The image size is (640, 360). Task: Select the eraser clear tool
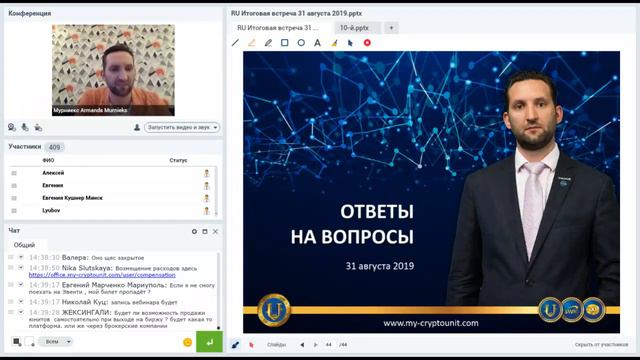click(334, 42)
